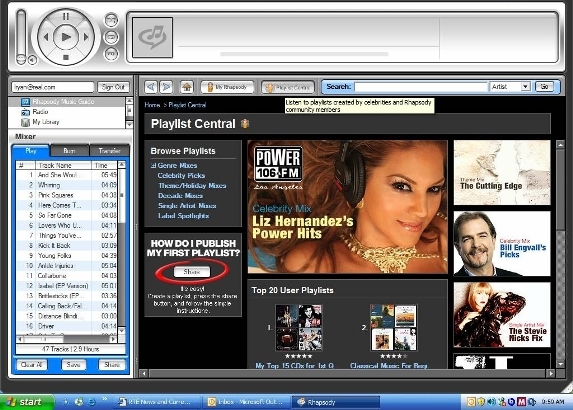Click the account email field
The width and height of the screenshot is (573, 410).
click(x=53, y=87)
